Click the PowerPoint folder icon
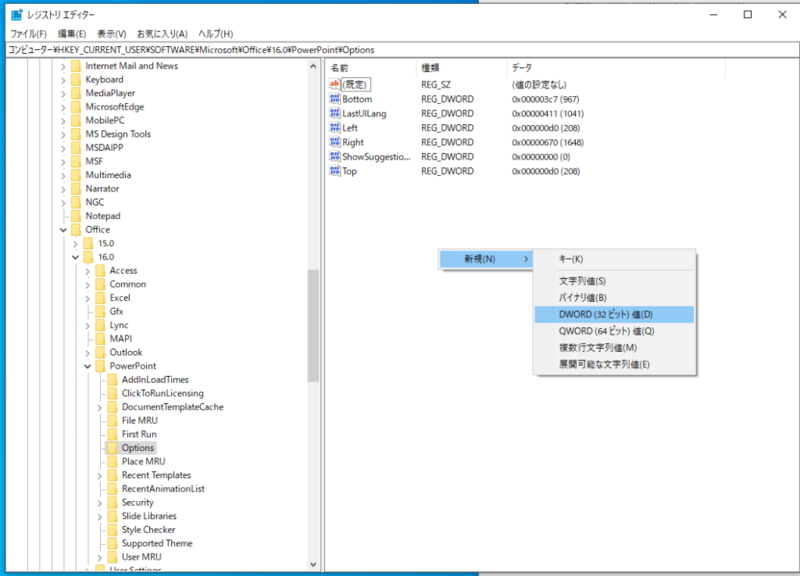 (101, 366)
